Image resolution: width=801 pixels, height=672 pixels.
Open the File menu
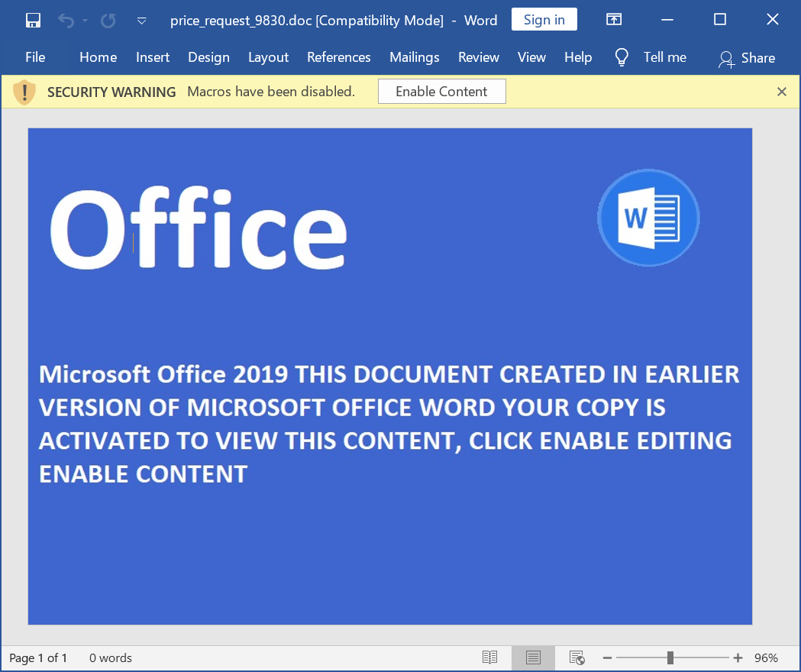pyautogui.click(x=35, y=57)
